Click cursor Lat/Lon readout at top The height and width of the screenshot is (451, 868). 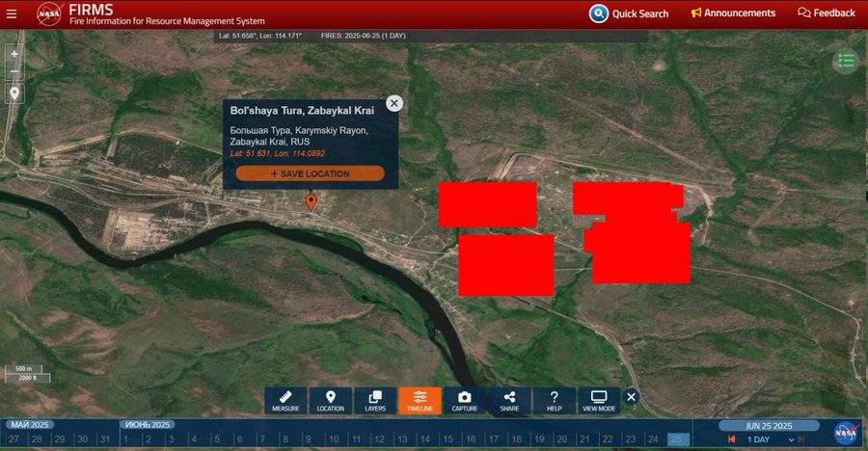tap(260, 36)
